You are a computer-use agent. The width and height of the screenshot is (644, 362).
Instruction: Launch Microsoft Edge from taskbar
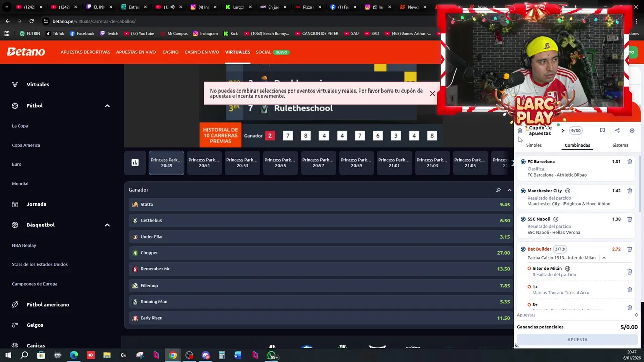coord(74,355)
